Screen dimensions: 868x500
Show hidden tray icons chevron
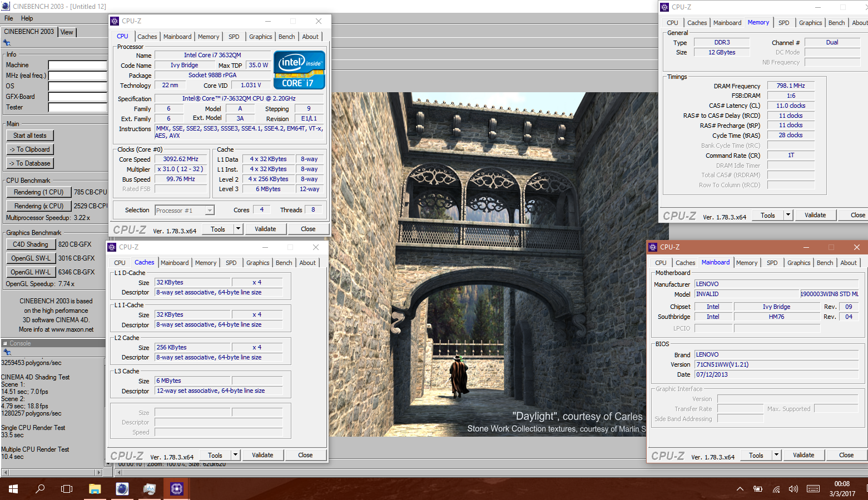click(740, 489)
